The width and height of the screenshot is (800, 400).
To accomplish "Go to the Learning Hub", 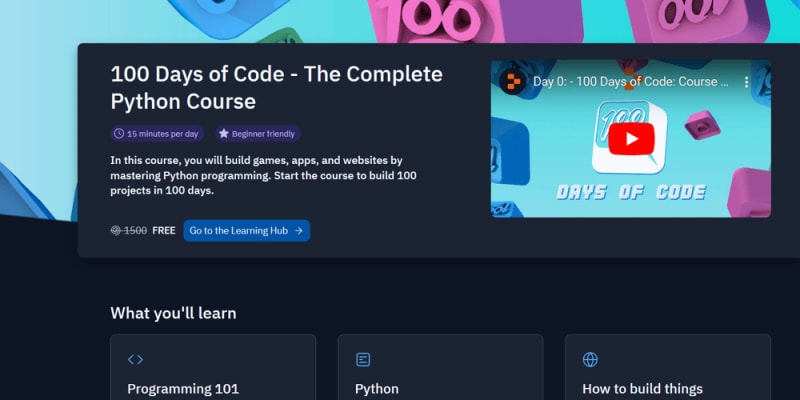I will (246, 230).
